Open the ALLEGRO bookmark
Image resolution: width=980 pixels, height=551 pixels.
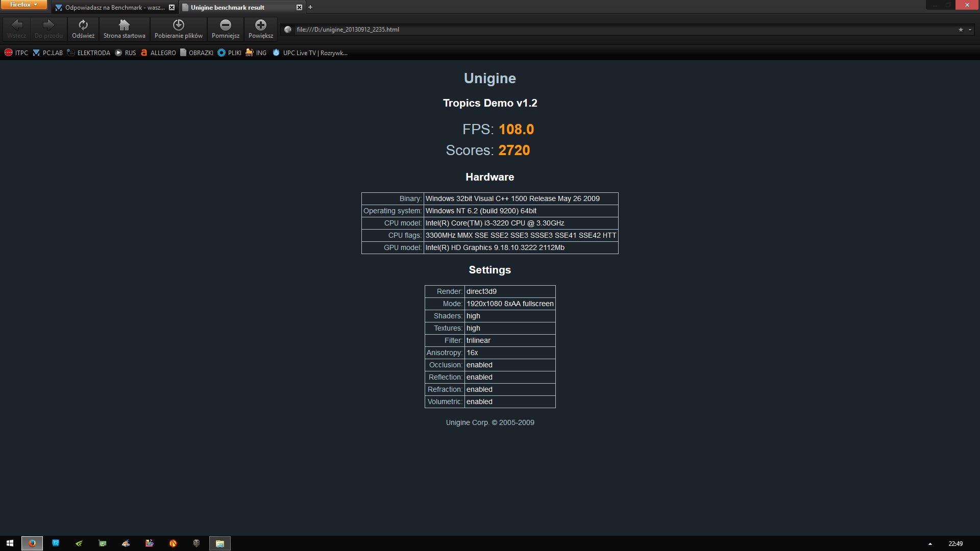pyautogui.click(x=158, y=53)
